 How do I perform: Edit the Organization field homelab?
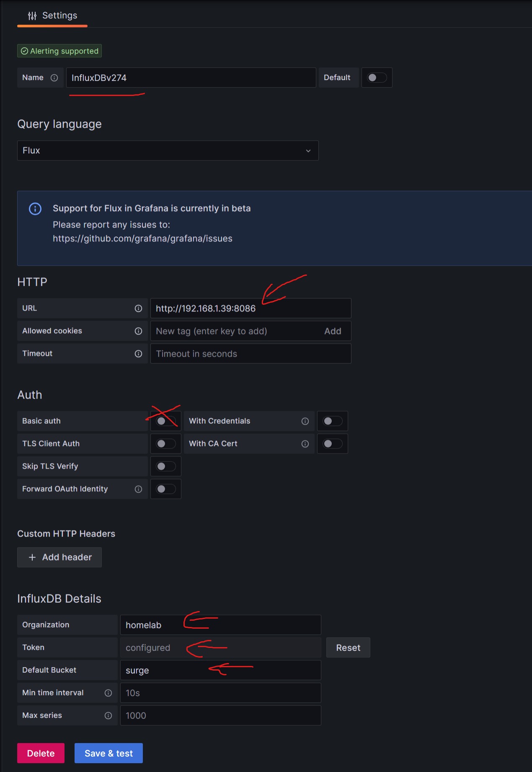click(x=220, y=625)
